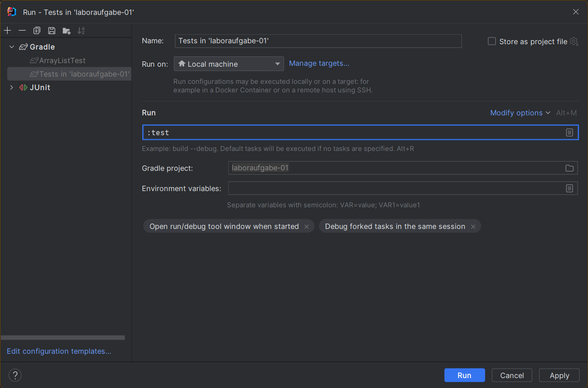The width and height of the screenshot is (588, 388).
Task: Open the Modify options menu
Action: pyautogui.click(x=520, y=113)
